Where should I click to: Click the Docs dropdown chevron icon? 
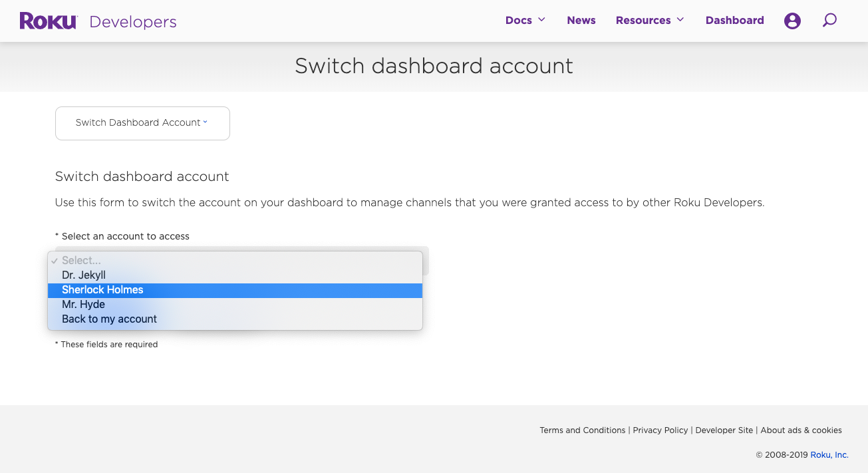(542, 20)
